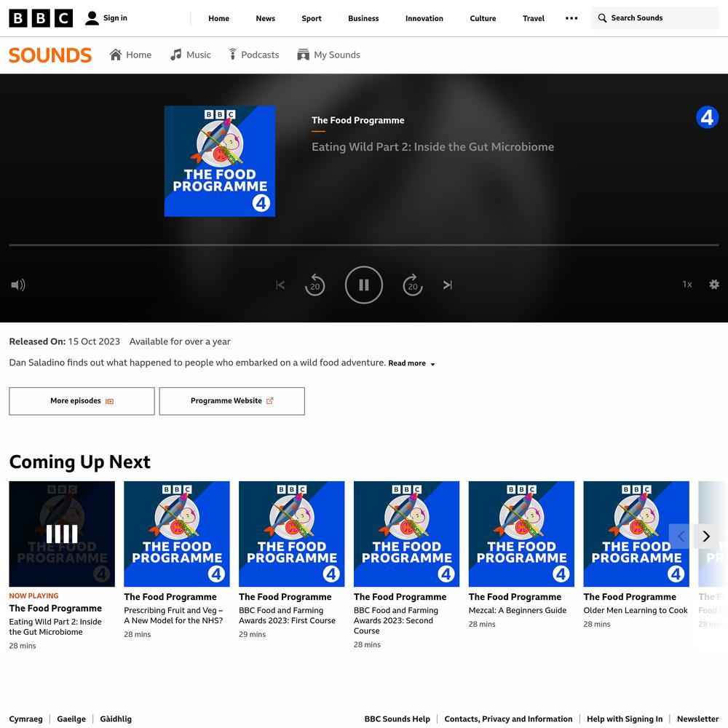Pause the playing episode
This screenshot has height=728, width=728.
pos(364,285)
